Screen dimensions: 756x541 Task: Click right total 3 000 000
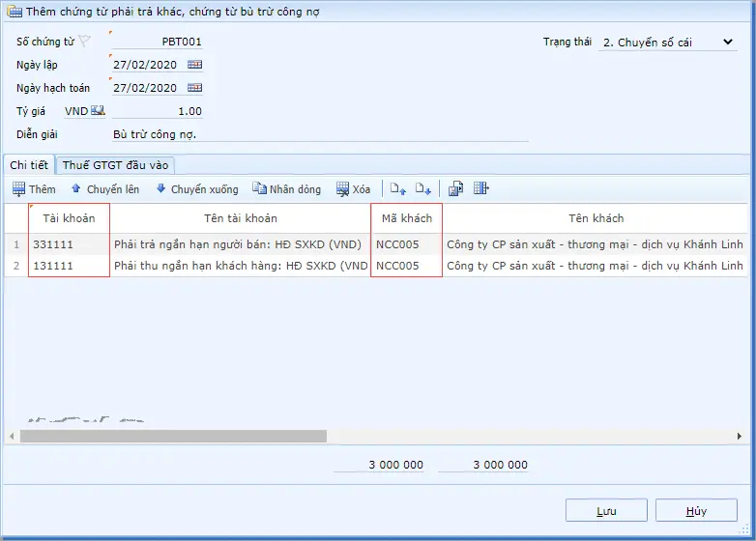(x=483, y=465)
